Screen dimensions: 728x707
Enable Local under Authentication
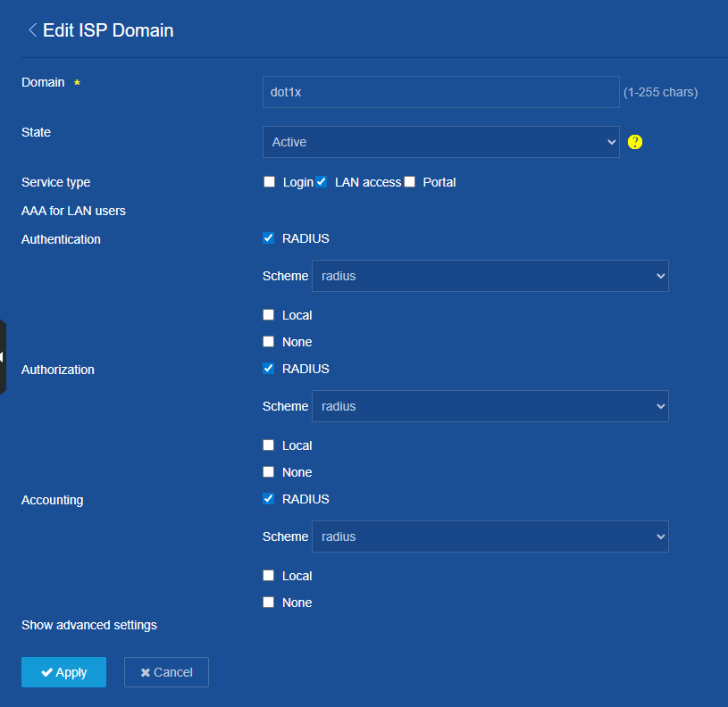[x=269, y=315]
